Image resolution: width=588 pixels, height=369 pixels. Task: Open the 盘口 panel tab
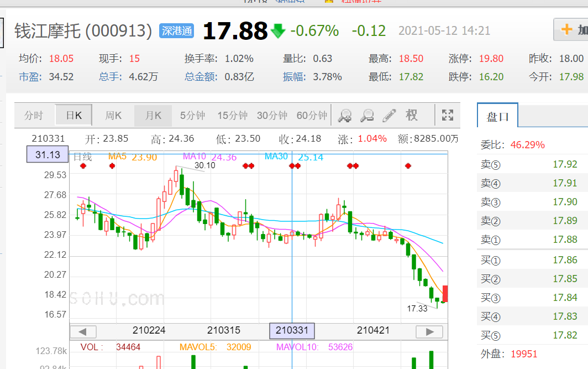pyautogui.click(x=497, y=116)
